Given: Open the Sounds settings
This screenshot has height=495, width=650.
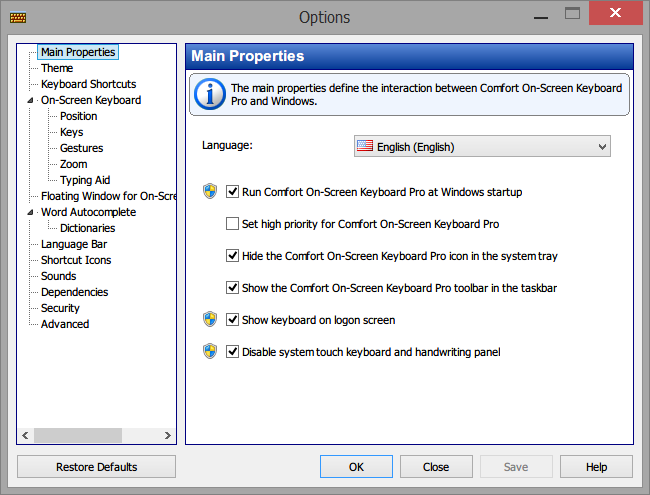Looking at the screenshot, I should (58, 276).
